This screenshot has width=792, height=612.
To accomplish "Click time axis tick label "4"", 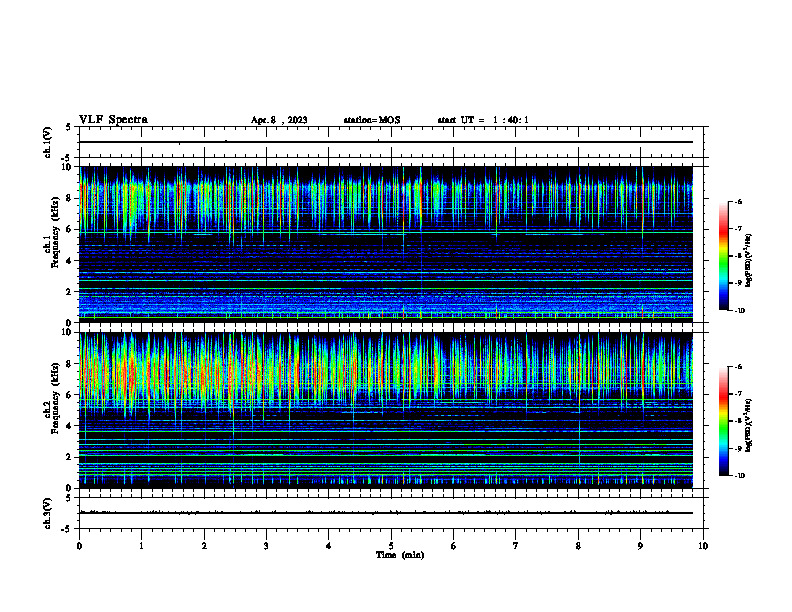I will pos(329,546).
